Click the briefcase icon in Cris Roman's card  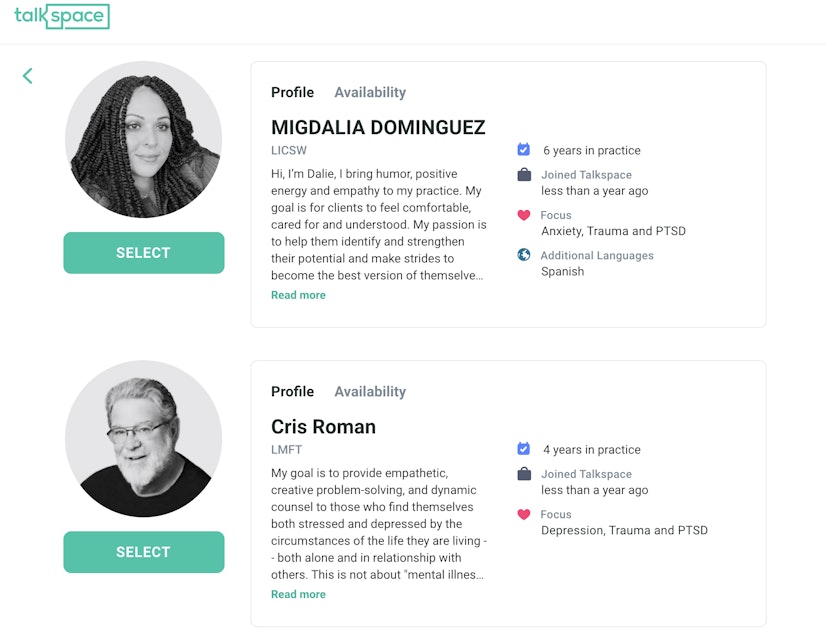coord(523,473)
